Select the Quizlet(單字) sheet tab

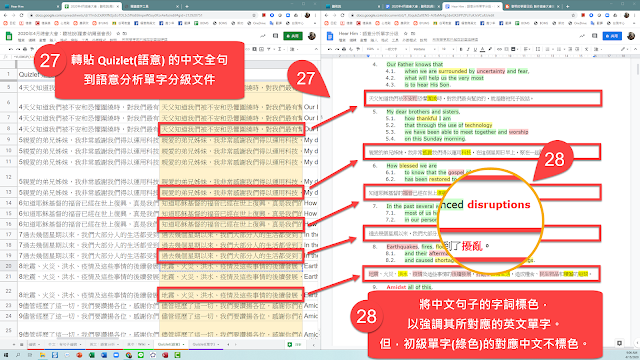[x=206, y=344]
